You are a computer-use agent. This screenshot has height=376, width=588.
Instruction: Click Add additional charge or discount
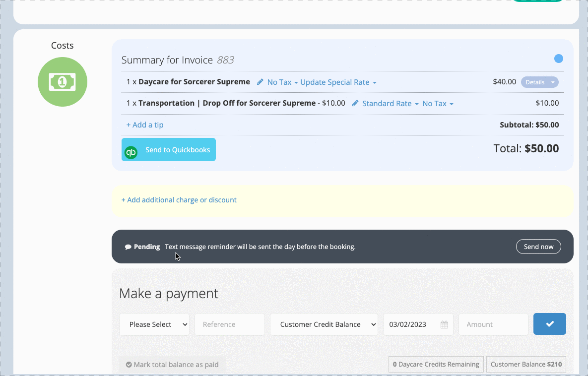[179, 200]
